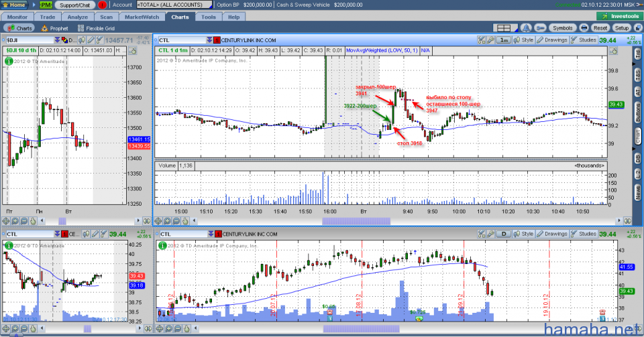Open the News side panel tab
The width and height of the screenshot is (644, 337).
point(638,192)
